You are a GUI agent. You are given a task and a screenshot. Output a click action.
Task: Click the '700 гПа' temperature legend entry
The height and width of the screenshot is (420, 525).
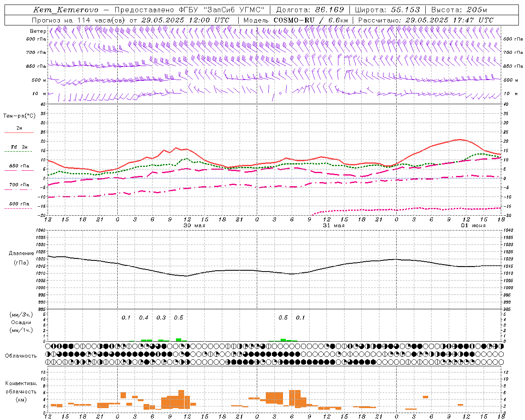(19, 185)
